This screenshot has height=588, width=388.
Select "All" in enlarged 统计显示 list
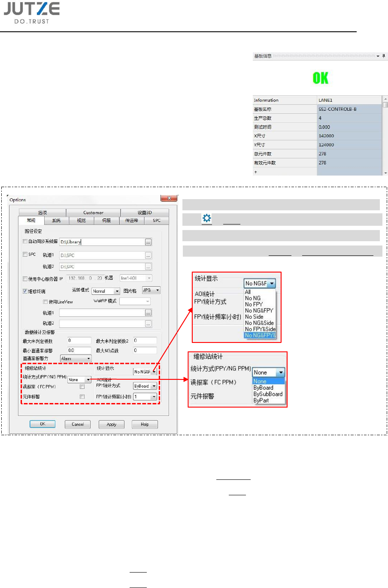(x=260, y=292)
